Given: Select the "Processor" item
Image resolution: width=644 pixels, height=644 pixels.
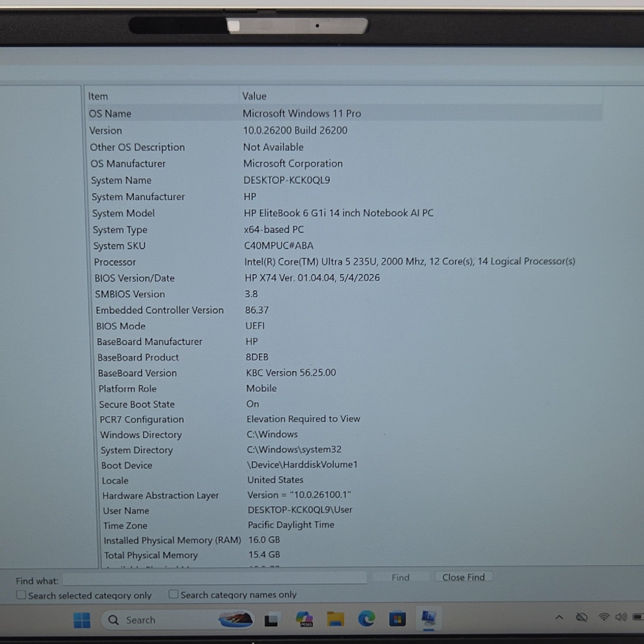Looking at the screenshot, I should (115, 262).
